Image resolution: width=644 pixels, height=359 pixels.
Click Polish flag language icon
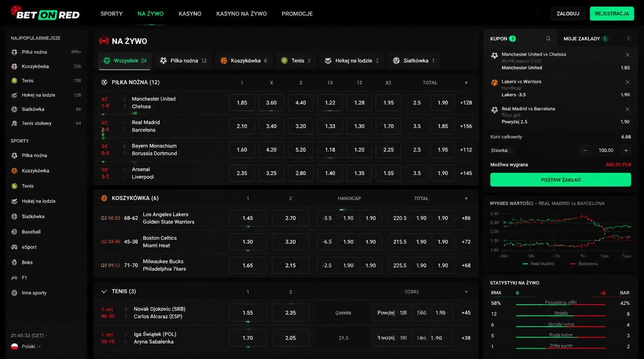click(x=14, y=346)
